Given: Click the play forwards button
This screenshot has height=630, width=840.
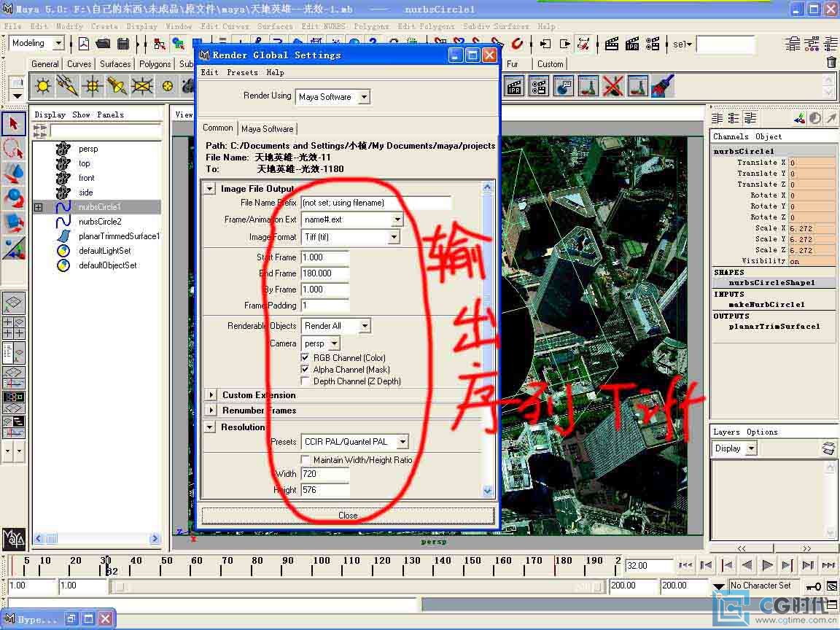Looking at the screenshot, I should pyautogui.click(x=767, y=565).
